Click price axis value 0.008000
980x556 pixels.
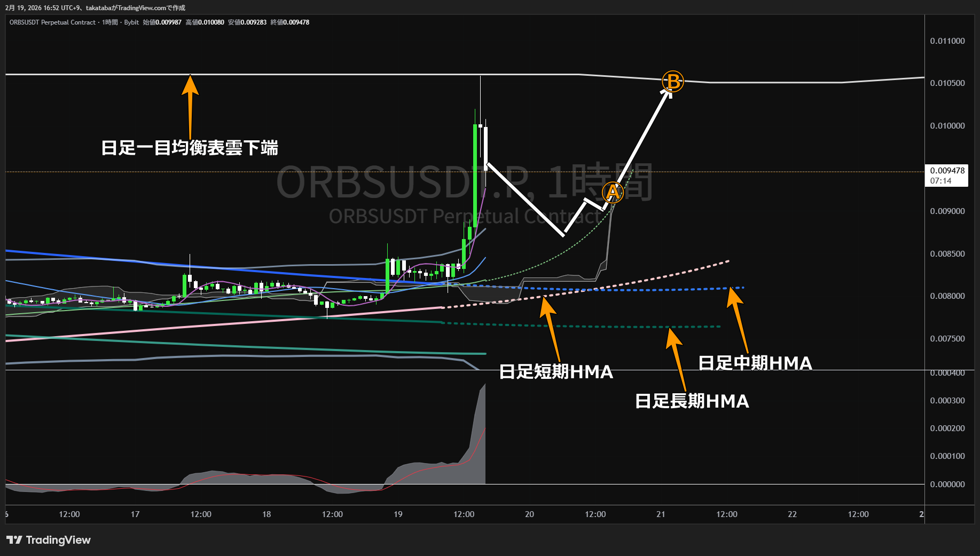pos(947,296)
